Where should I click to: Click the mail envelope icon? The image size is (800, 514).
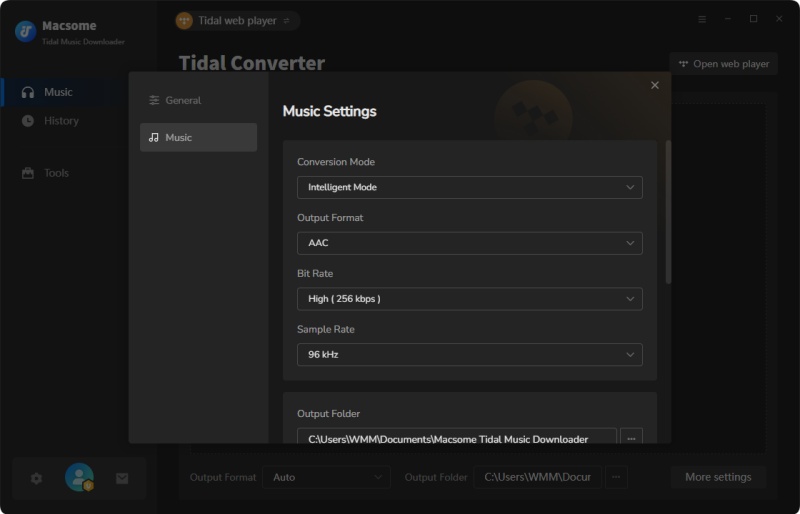point(122,478)
